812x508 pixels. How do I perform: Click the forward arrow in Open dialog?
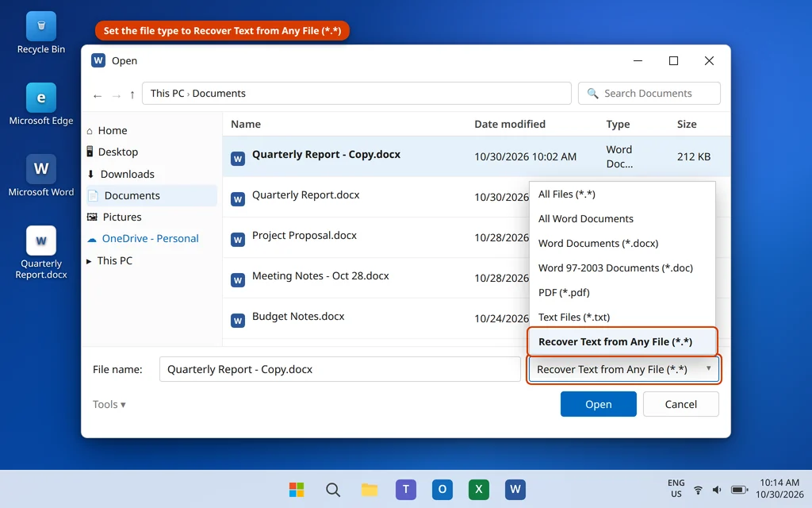(117, 95)
